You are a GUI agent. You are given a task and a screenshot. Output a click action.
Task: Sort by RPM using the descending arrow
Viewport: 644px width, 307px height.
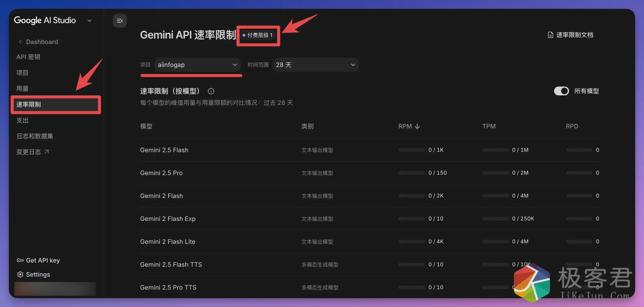click(x=417, y=126)
